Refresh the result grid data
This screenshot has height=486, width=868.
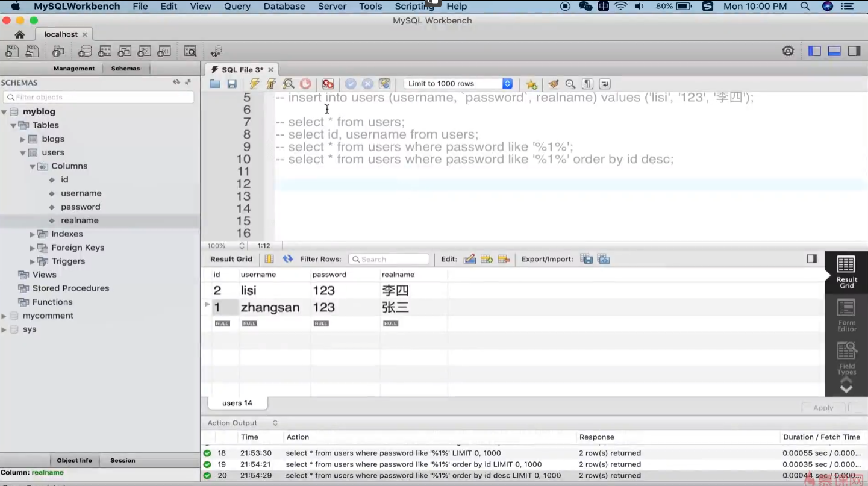[288, 259]
